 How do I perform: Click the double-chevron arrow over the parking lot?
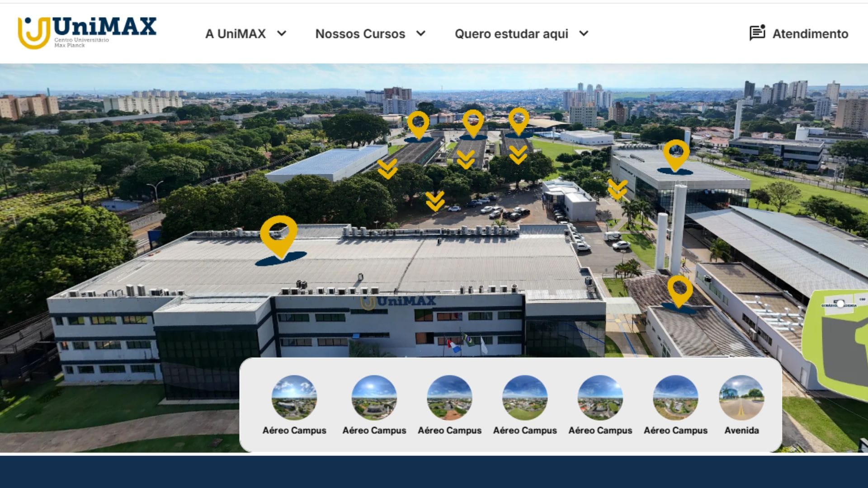435,201
